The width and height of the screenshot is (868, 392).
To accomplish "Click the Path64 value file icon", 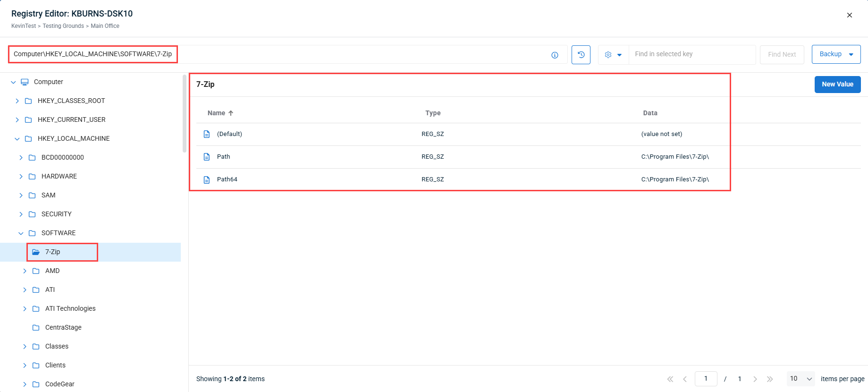I will coord(206,179).
